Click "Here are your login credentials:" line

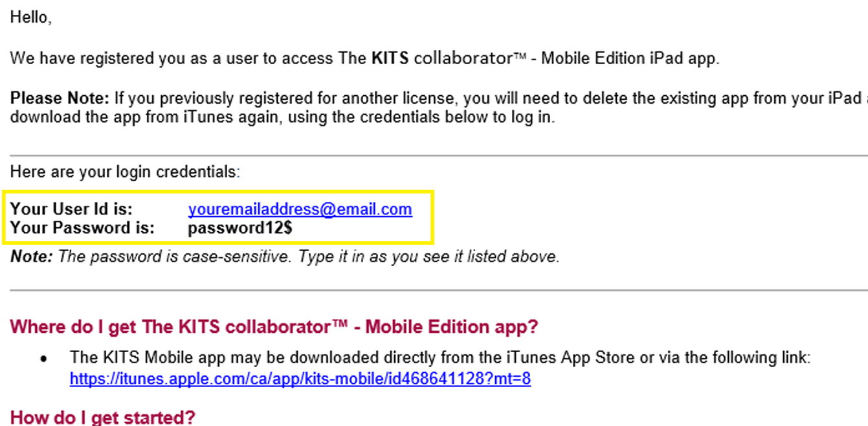pyautogui.click(x=126, y=172)
